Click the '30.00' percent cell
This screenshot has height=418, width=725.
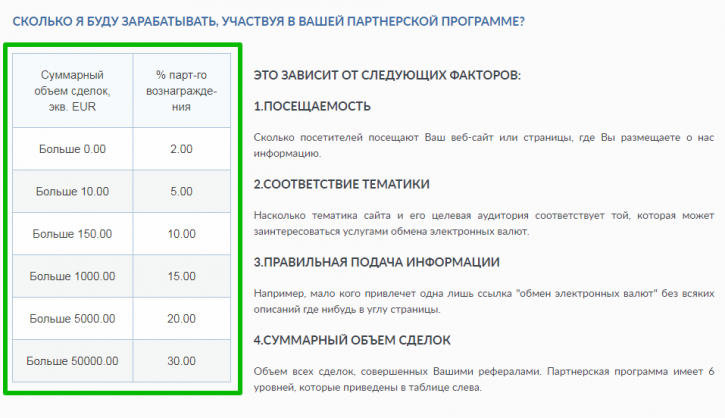pos(182,361)
